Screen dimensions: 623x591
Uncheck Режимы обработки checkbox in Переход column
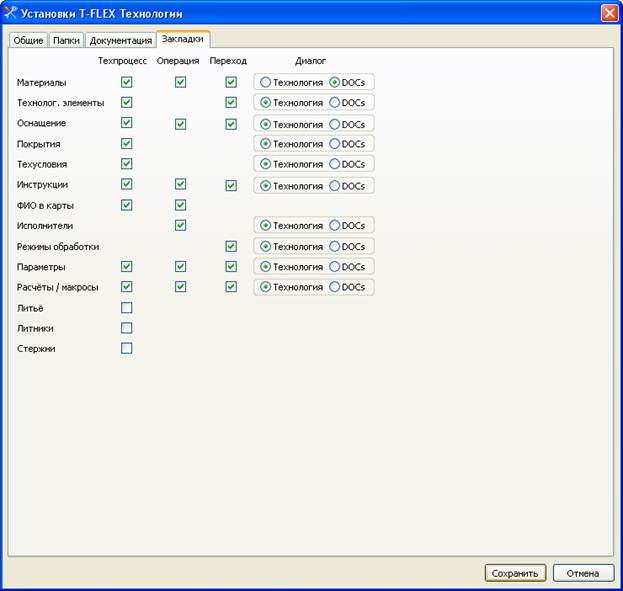pos(231,246)
